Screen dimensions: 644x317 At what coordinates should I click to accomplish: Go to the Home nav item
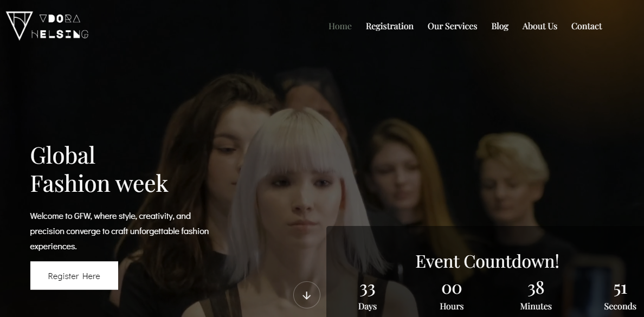pyautogui.click(x=340, y=26)
